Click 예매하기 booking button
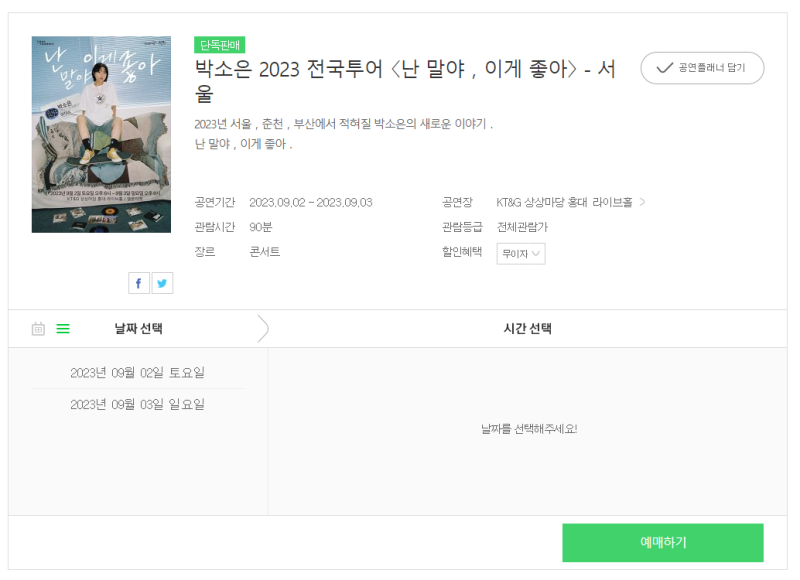 663,543
